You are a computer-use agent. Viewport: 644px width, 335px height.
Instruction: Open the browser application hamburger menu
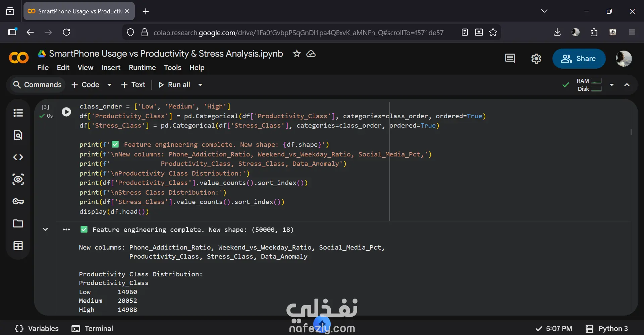(632, 32)
